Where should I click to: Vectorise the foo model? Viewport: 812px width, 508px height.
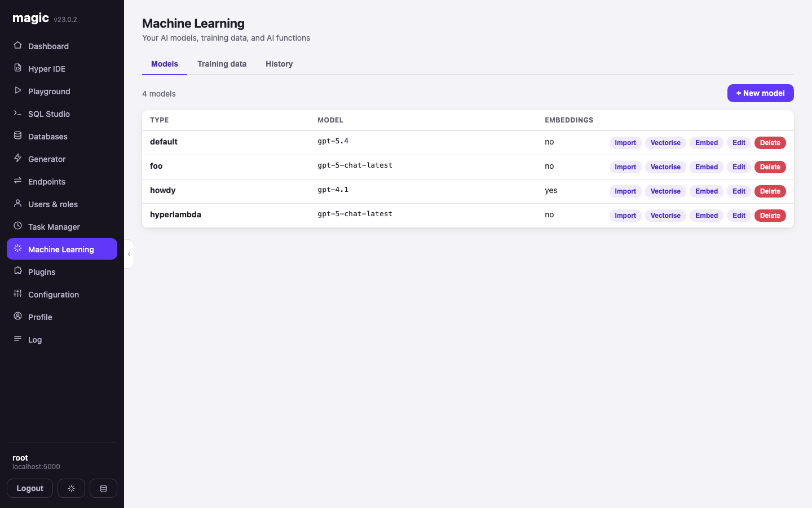pos(665,167)
